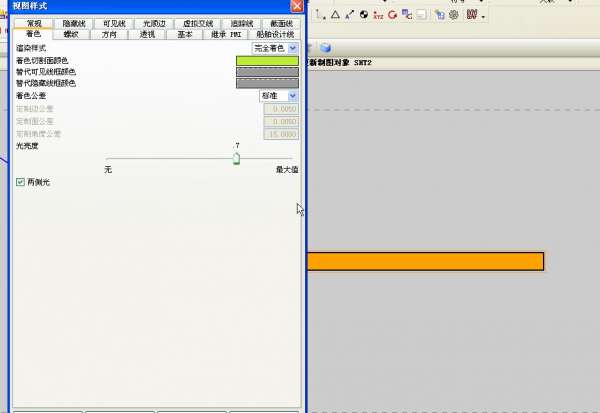Click the black-and-white circle target icon
Image resolution: width=600 pixels, height=413 pixels.
click(x=364, y=15)
